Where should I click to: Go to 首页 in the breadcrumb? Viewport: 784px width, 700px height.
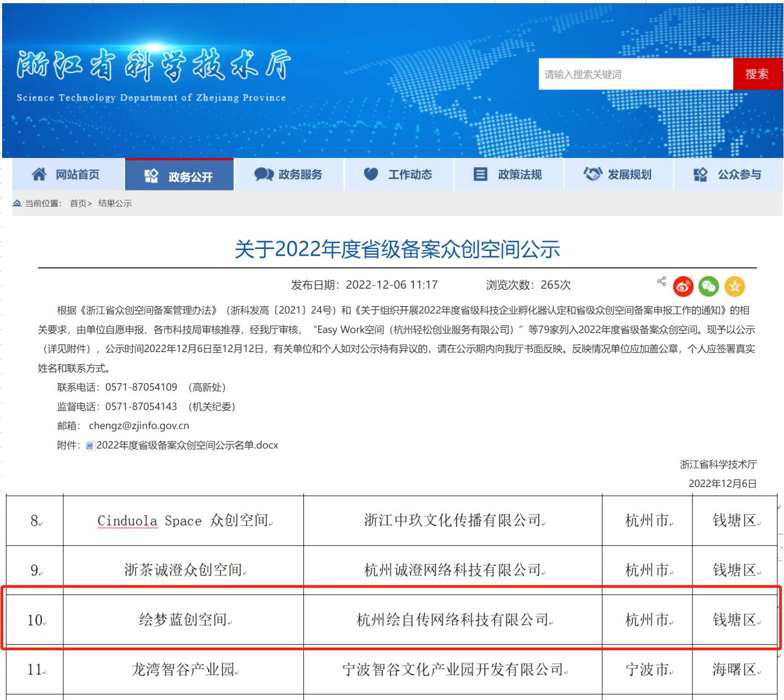coord(78,204)
